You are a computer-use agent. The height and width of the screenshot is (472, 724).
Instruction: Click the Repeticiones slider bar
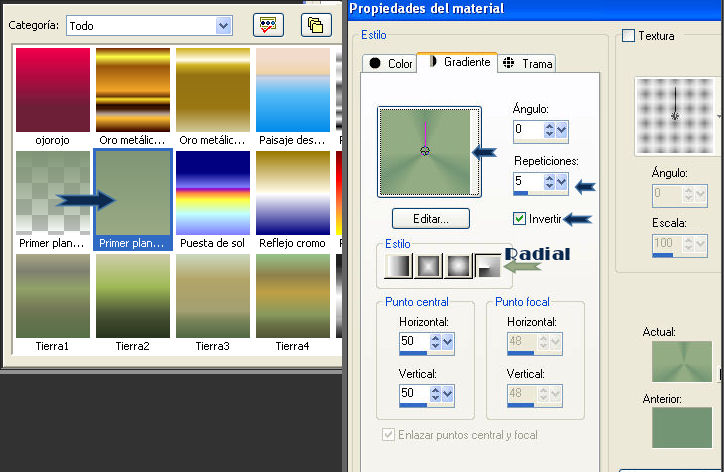point(540,193)
